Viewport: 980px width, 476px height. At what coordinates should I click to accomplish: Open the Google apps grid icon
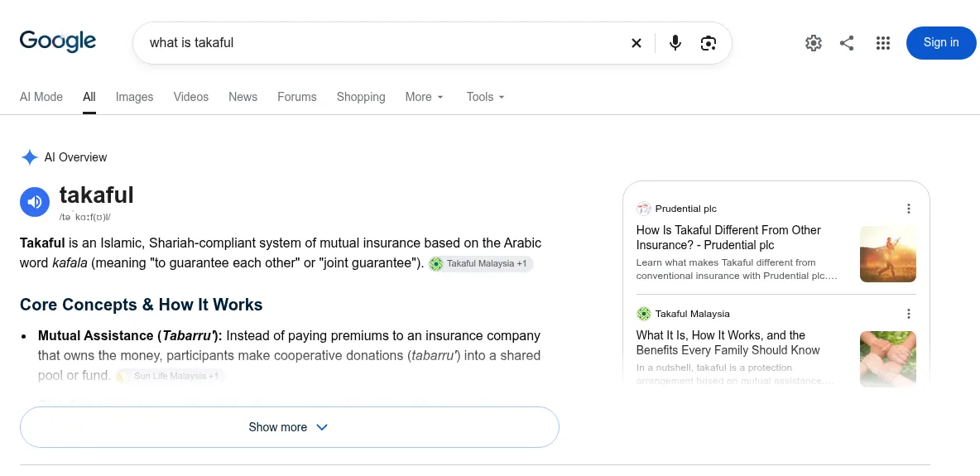(882, 43)
